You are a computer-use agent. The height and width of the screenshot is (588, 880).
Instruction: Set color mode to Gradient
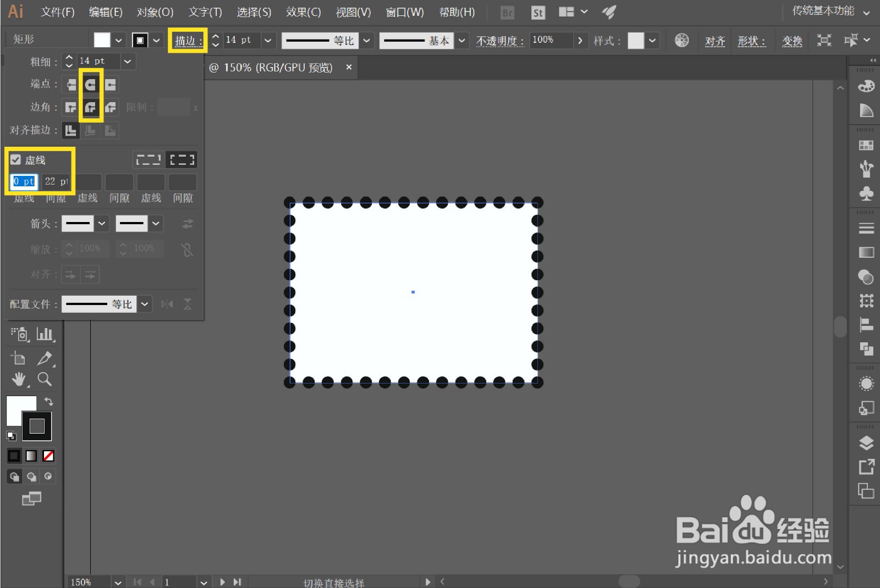coord(31,456)
